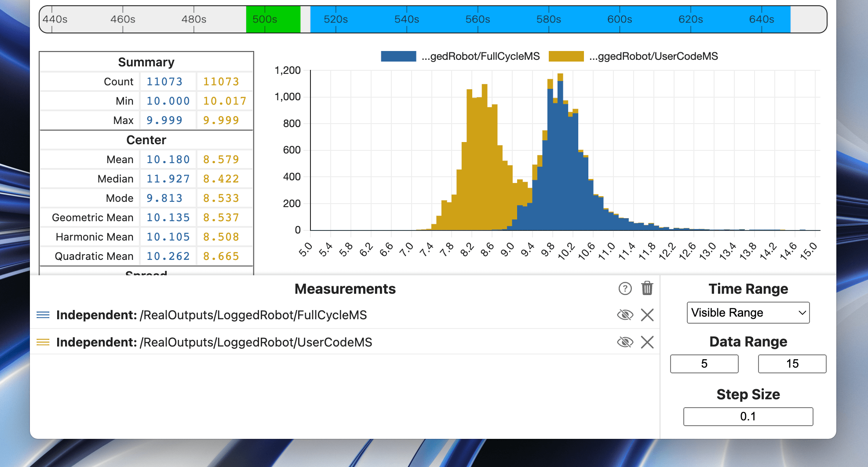Click the ...gedRobot/FullCycleMS legend label
Viewport: 868px width, 467px height.
click(481, 56)
